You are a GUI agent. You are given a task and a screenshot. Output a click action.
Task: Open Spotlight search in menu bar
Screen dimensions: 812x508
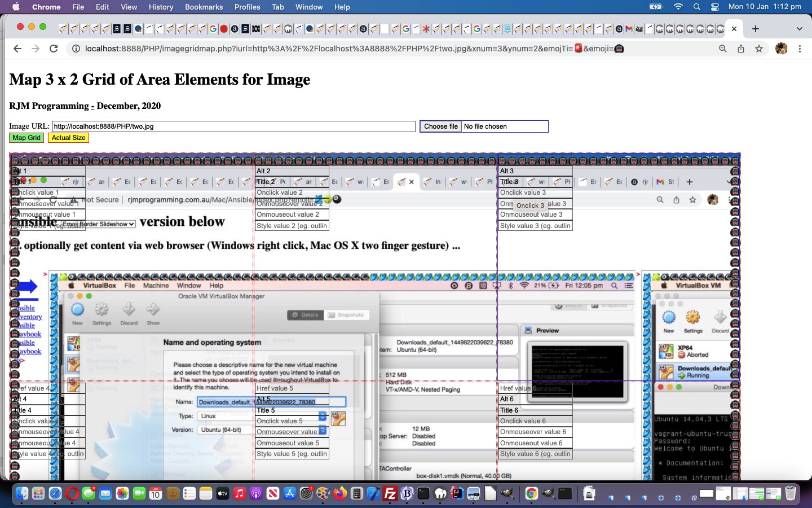pos(697,7)
